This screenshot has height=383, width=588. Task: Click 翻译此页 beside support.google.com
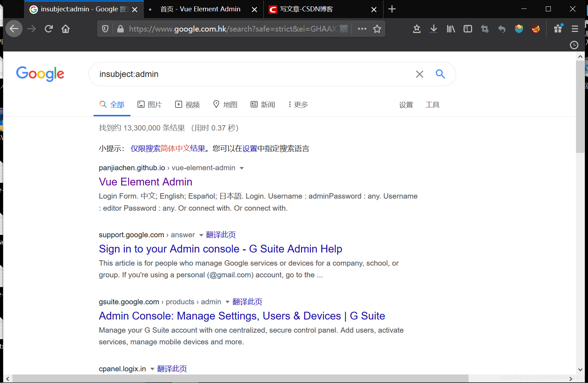pos(221,235)
